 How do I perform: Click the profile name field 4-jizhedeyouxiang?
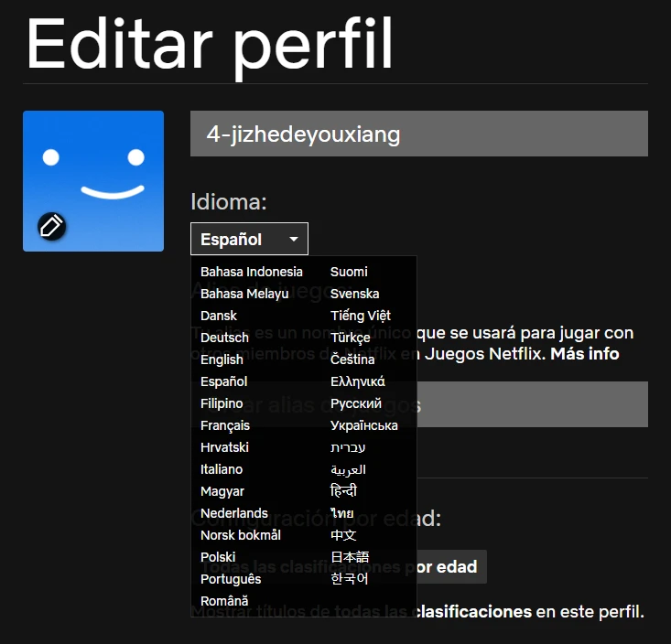[x=419, y=134]
